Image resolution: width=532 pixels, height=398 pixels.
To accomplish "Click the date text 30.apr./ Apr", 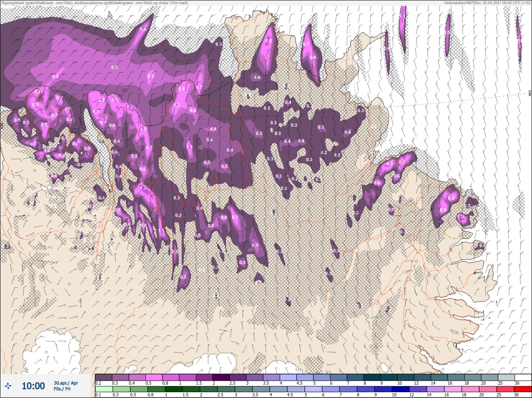I will coord(66,383).
